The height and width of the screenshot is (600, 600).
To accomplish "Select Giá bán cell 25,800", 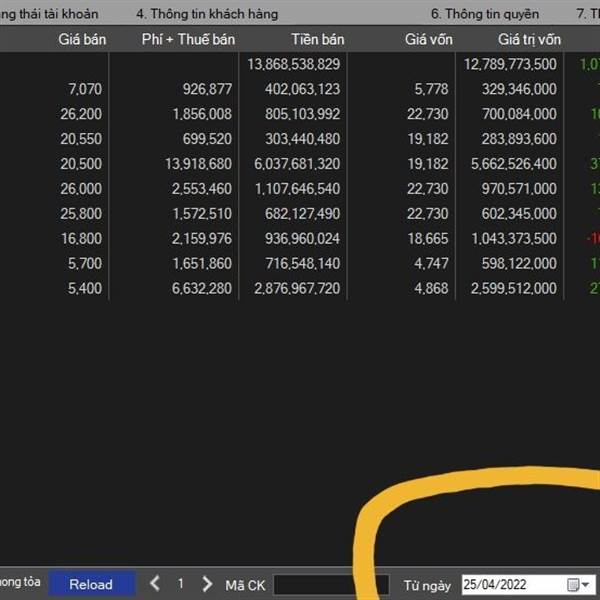I will [x=81, y=214].
